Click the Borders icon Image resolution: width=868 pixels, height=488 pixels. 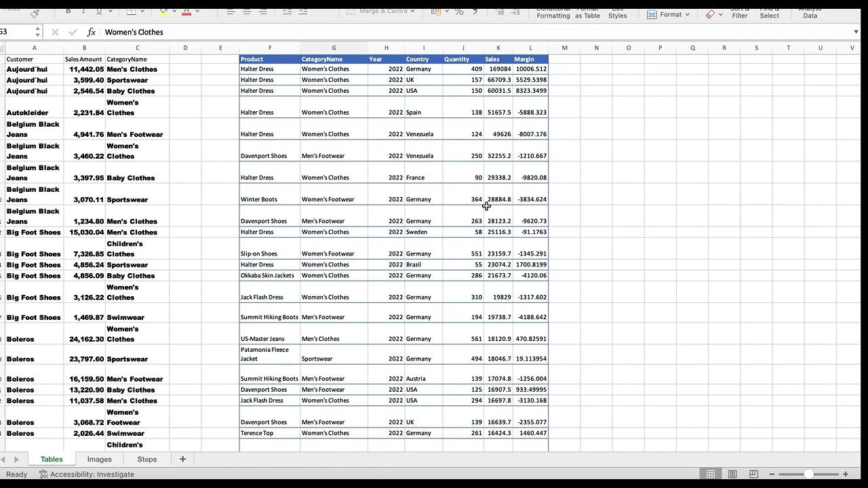(132, 11)
